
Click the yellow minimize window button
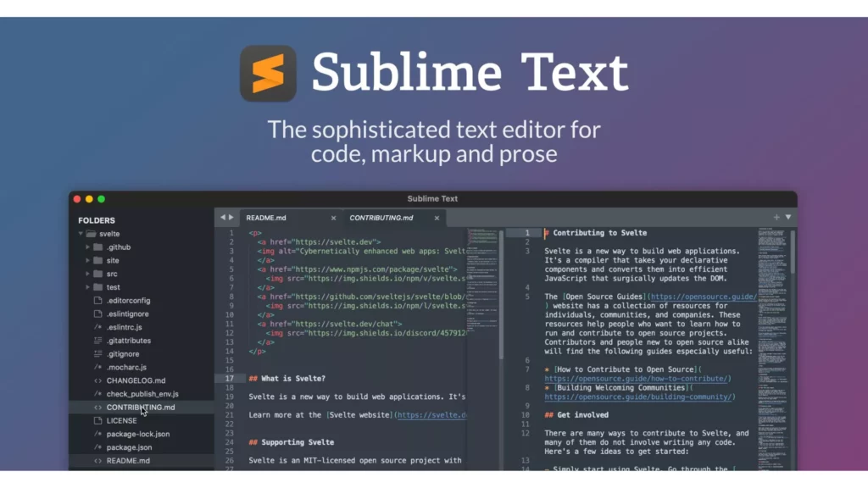[89, 199]
